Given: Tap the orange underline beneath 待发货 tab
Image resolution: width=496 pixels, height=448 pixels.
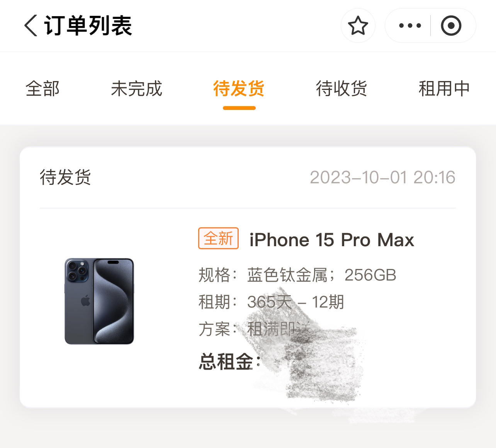Looking at the screenshot, I should click(x=239, y=108).
